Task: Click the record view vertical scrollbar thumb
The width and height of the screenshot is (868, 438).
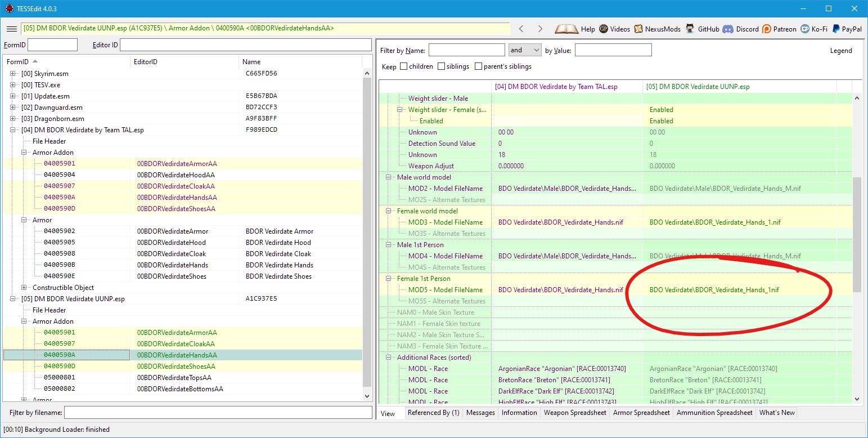Action: coord(857,234)
